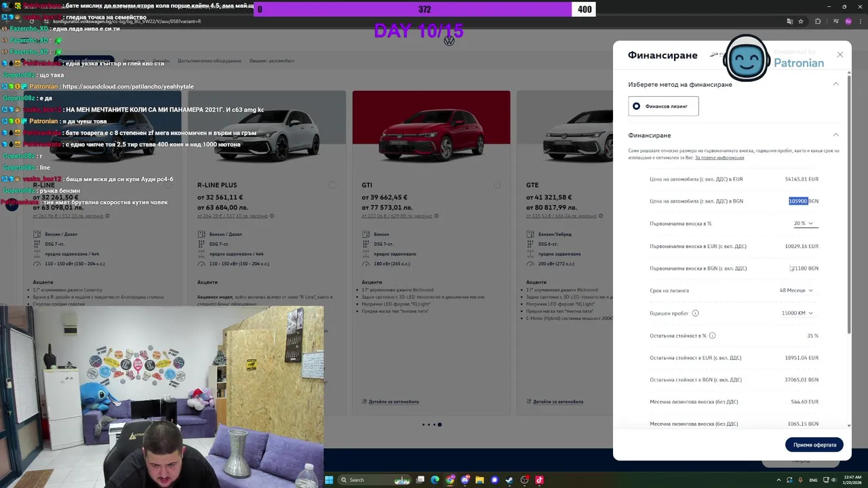Open Microsoft Edge from the taskbar

click(435, 480)
